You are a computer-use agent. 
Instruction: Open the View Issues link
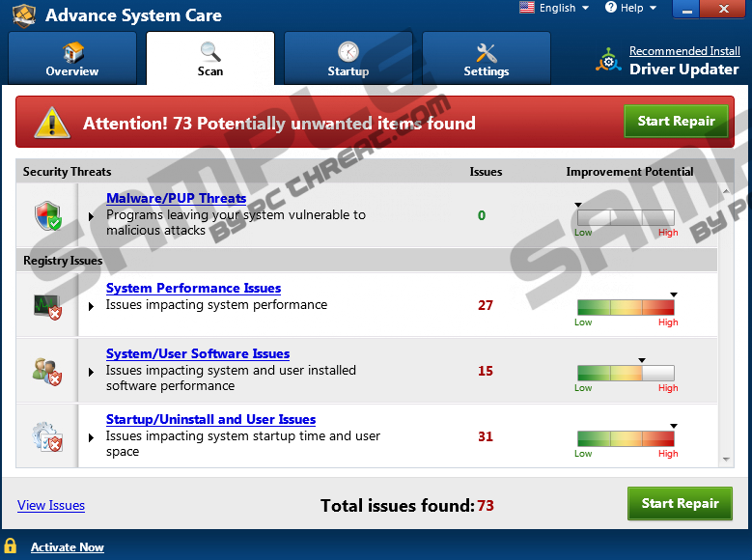51,505
